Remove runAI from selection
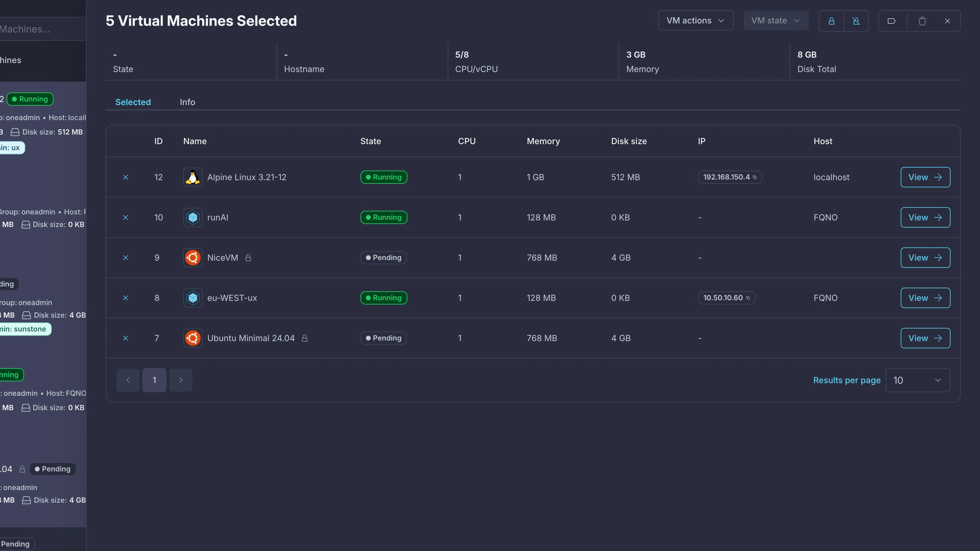This screenshot has height=551, width=980. pos(126,217)
